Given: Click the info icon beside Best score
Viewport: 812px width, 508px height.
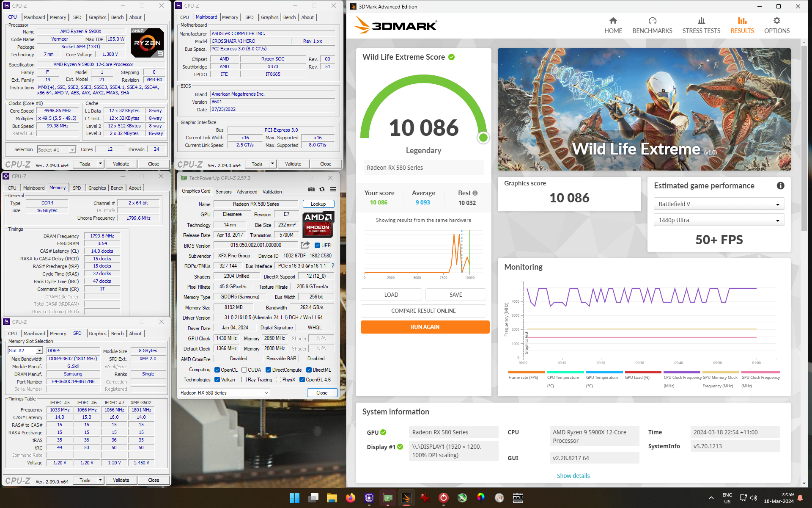Looking at the screenshot, I should coord(475,193).
